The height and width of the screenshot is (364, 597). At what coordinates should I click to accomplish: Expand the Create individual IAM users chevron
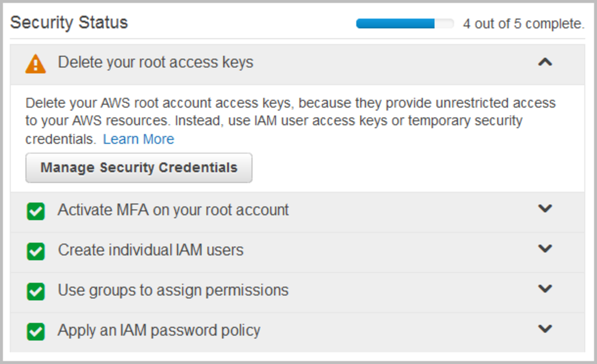(x=545, y=248)
